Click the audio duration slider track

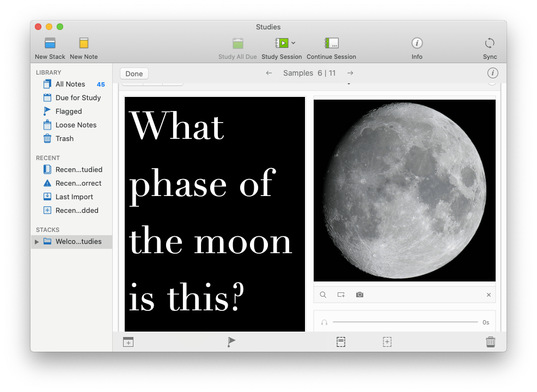[405, 322]
